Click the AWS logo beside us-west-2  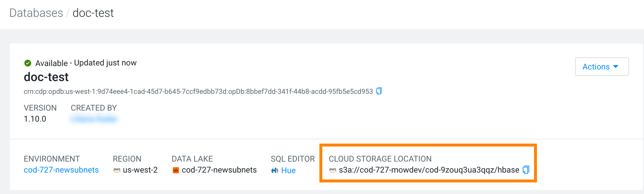pyautogui.click(x=117, y=170)
